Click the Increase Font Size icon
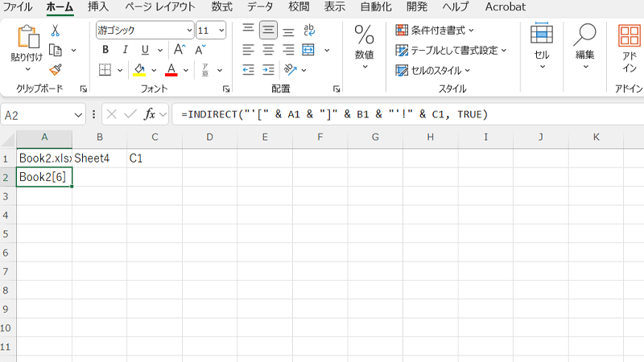 click(x=180, y=50)
